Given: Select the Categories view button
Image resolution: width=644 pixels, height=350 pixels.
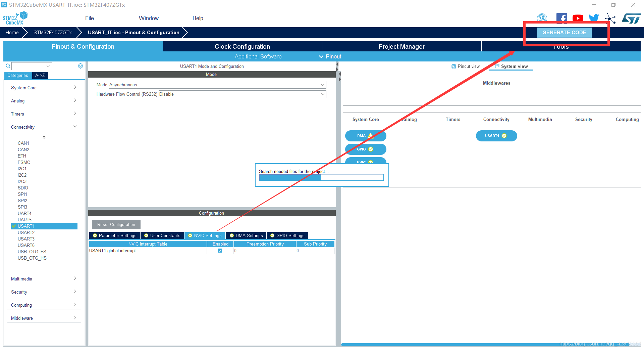Looking at the screenshot, I should click(18, 76).
